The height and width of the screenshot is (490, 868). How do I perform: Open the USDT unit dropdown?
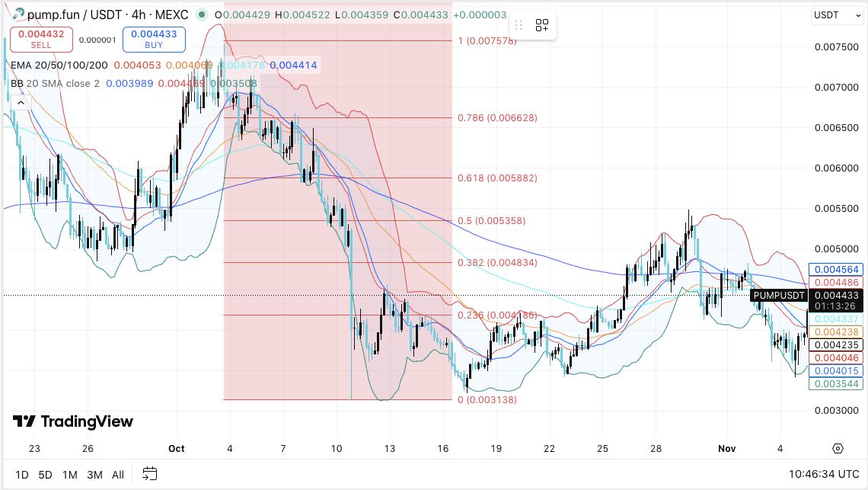click(x=836, y=14)
